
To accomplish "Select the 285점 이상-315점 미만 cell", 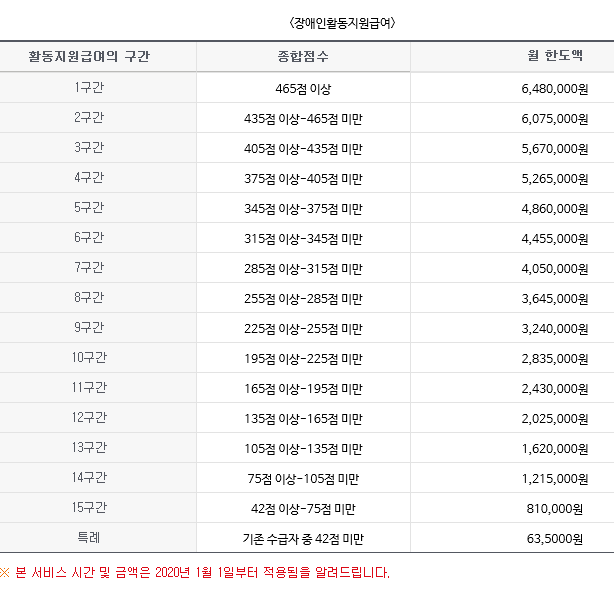I will point(303,269).
